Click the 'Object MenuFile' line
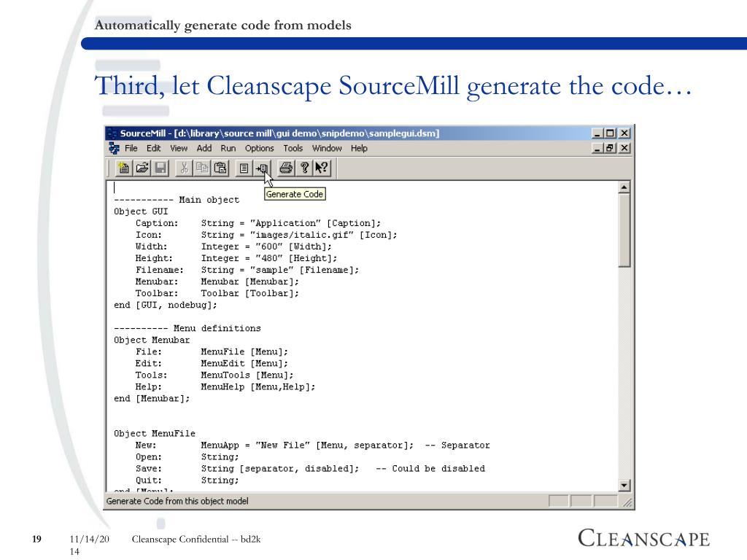The height and width of the screenshot is (560, 747). [x=155, y=433]
